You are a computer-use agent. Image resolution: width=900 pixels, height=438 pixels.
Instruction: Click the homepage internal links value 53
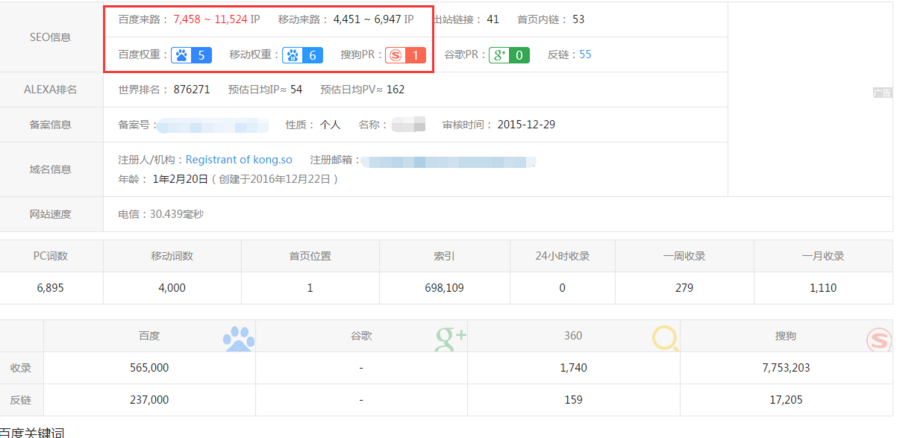(x=578, y=20)
